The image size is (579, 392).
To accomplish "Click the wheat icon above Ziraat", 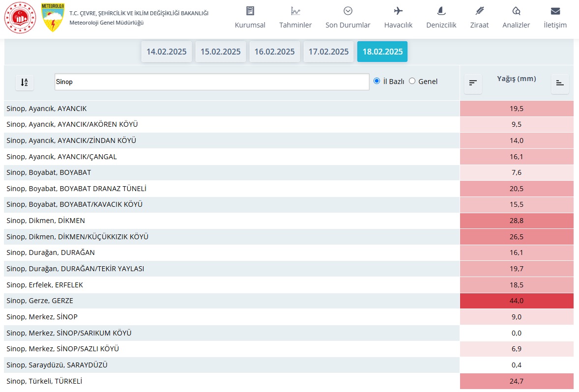I will click(479, 11).
